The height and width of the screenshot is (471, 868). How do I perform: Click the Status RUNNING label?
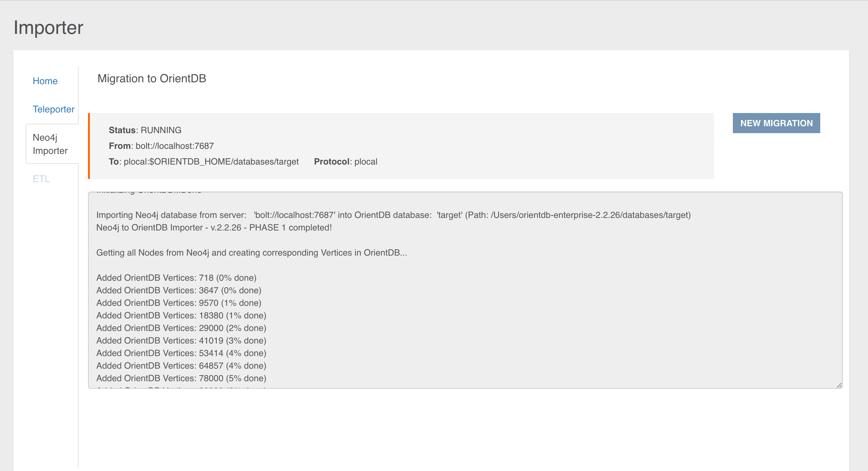click(x=145, y=130)
